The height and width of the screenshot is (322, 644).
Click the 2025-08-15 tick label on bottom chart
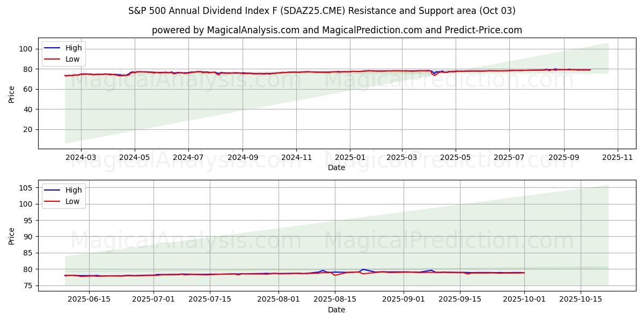(x=335, y=299)
